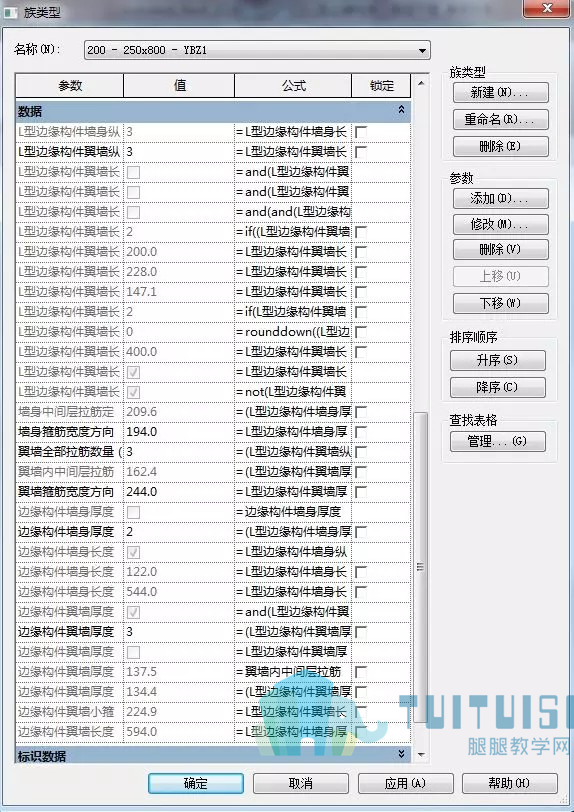Click the 族类型 title bar icon
This screenshot has width=574, height=812.
tap(11, 12)
